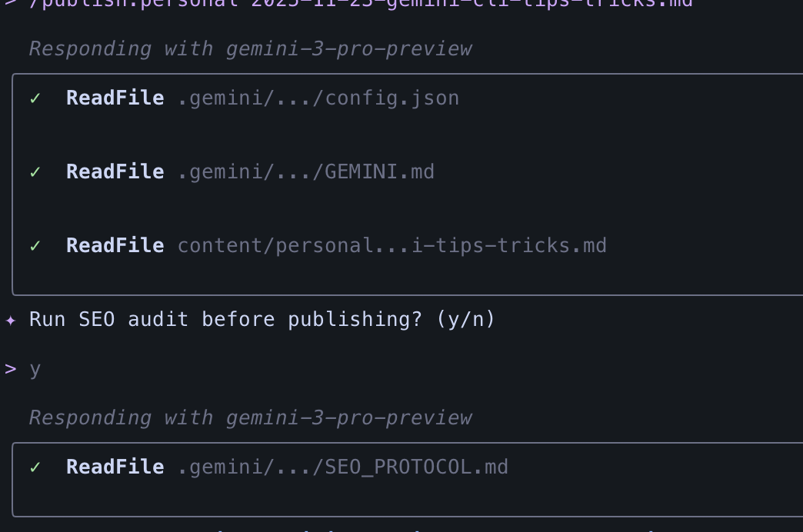
Task: Click the lower 'Responding with gemini-3-pro-preview' text
Action: point(250,417)
